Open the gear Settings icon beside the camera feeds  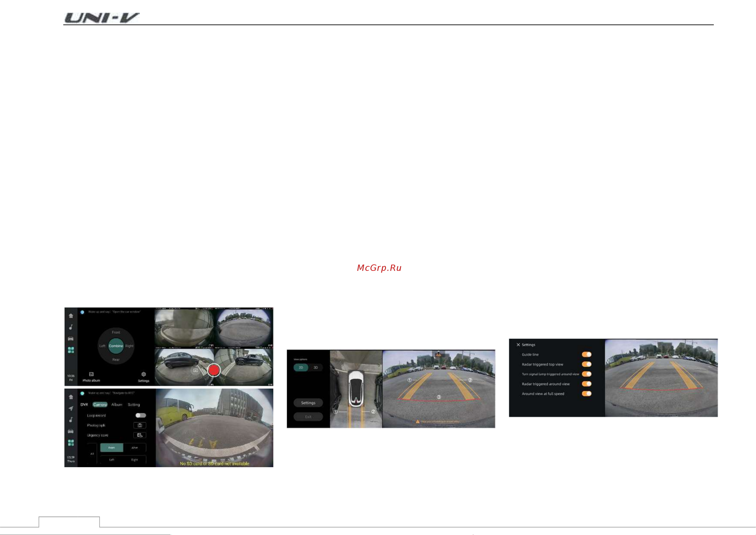click(144, 374)
